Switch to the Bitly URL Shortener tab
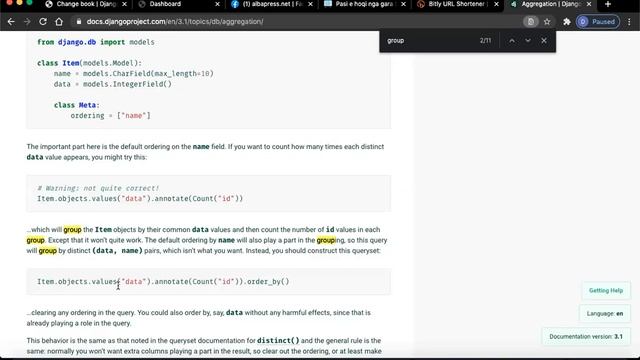 click(x=457, y=4)
